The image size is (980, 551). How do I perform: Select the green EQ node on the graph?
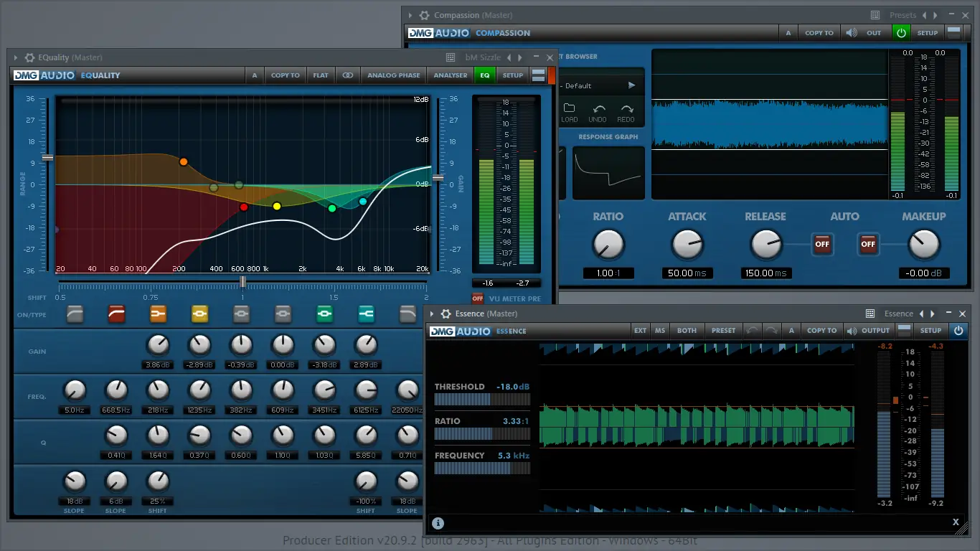[332, 208]
